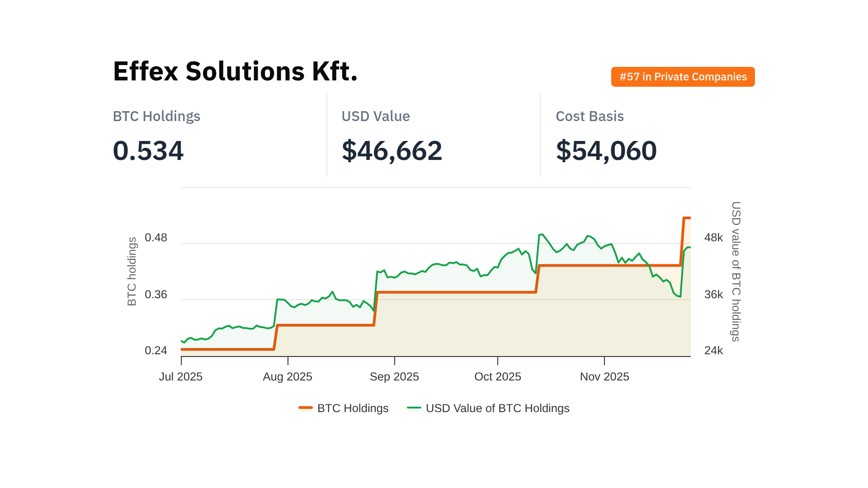868x488 pixels.
Task: Click the Oct 2025 axis label
Action: (497, 376)
